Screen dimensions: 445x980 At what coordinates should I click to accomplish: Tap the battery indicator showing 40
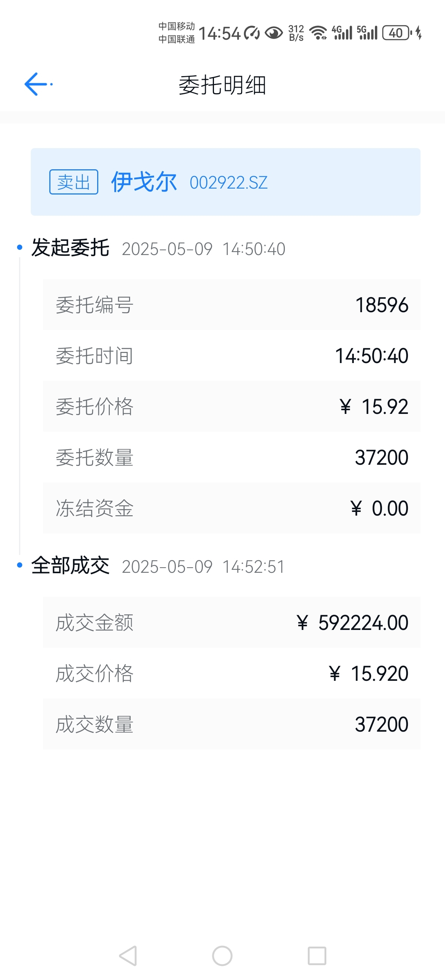[x=397, y=33]
